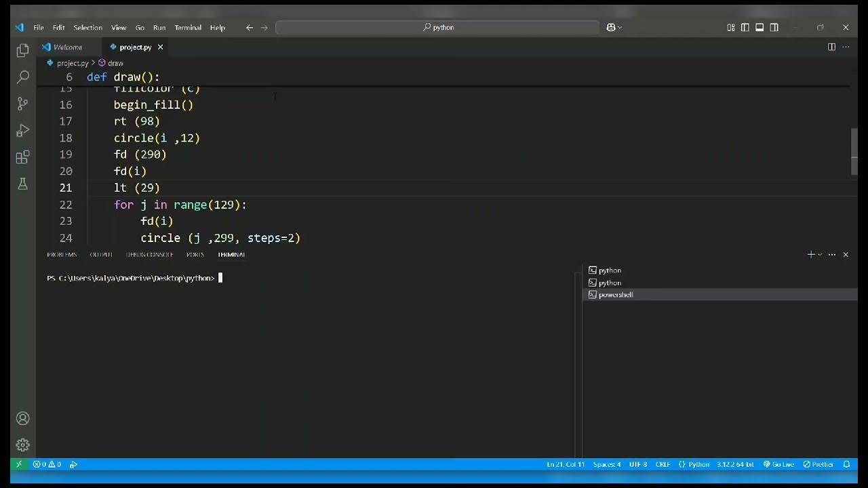Open the Extensions view
The image size is (868, 488).
click(x=22, y=157)
